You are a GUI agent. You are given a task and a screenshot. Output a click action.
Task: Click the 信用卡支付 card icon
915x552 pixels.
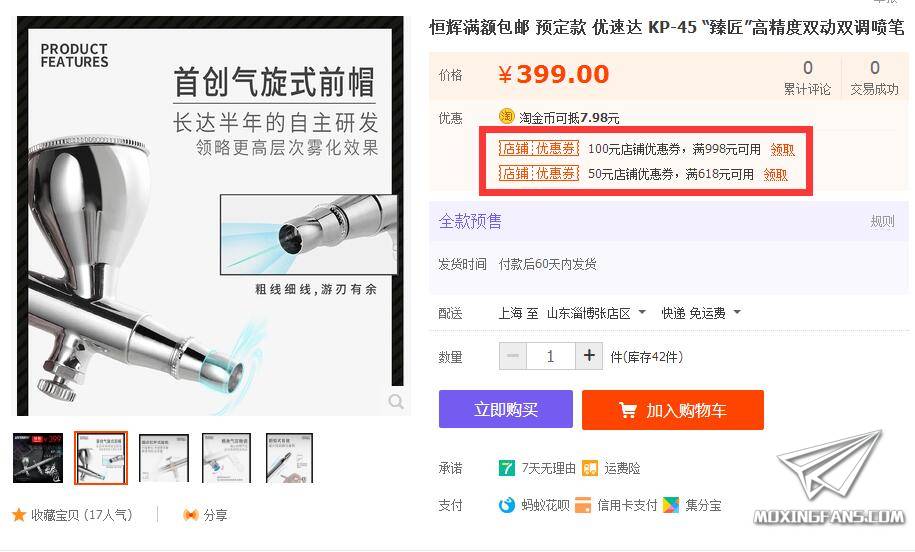[x=583, y=505]
